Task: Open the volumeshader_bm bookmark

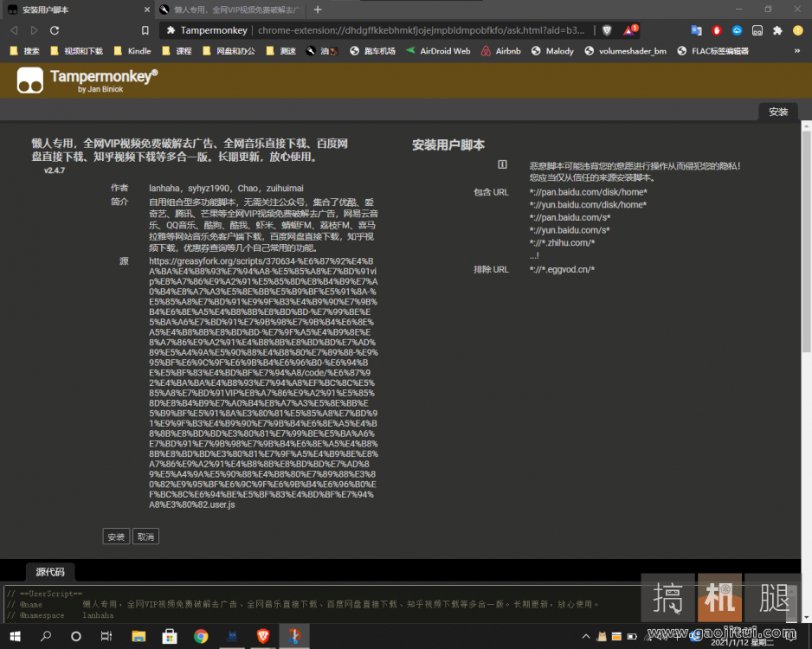Action: coord(625,51)
